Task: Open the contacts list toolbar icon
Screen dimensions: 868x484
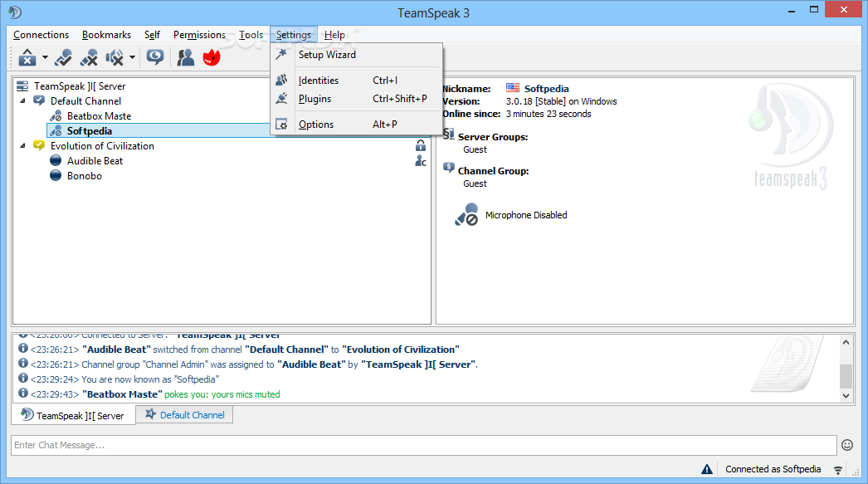Action: coord(185,57)
